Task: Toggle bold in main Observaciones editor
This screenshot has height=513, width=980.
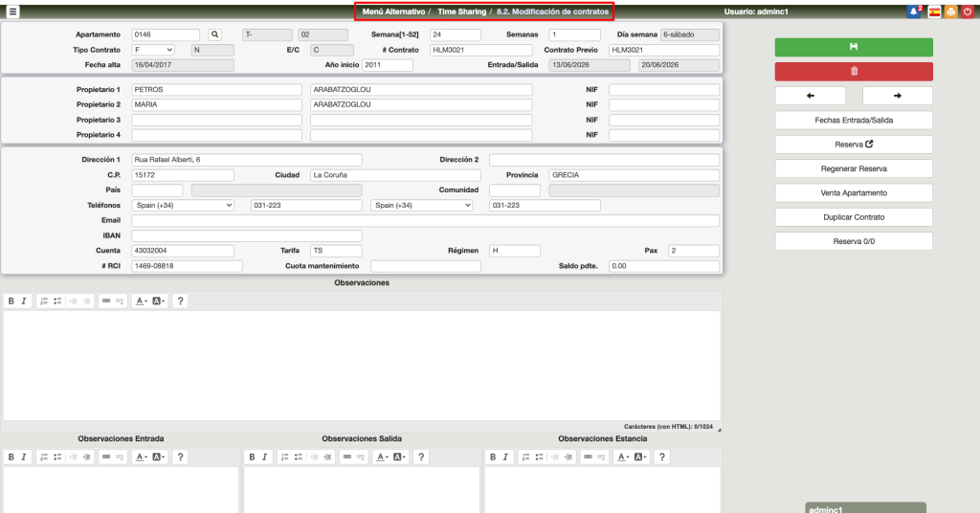Action: click(11, 301)
